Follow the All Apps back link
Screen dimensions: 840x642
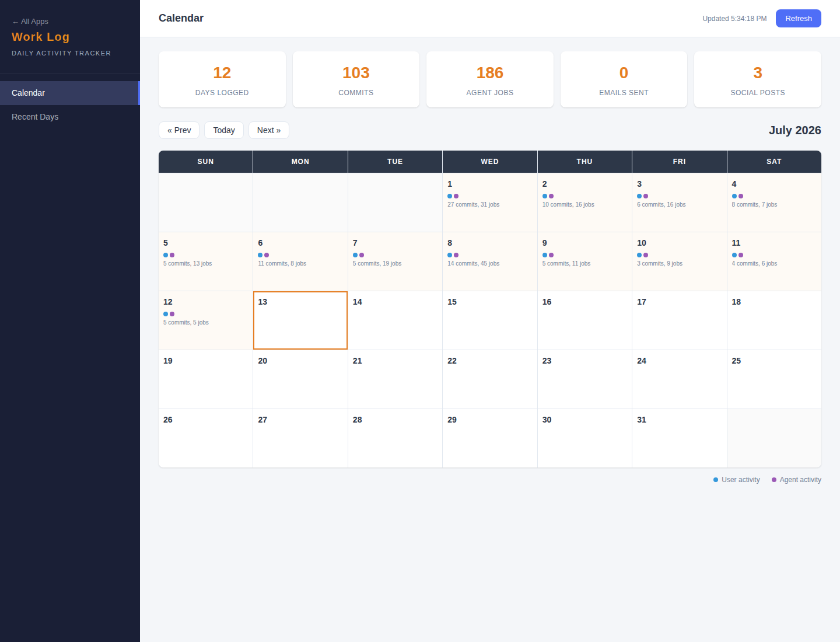point(30,22)
